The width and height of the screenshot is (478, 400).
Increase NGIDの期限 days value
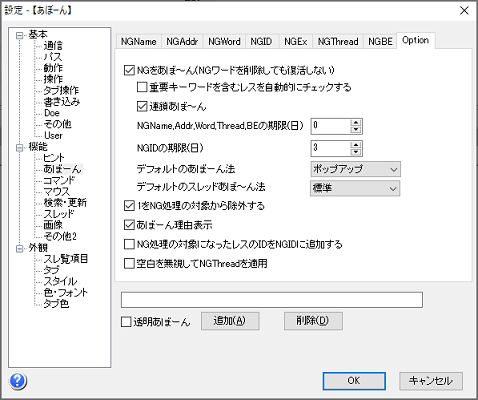tap(356, 145)
